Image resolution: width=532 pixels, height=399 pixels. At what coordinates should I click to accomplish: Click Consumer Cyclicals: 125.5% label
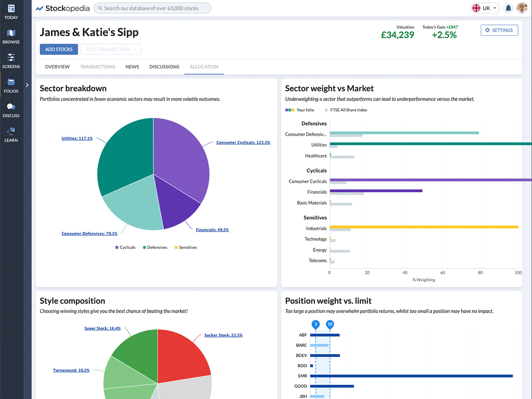(x=243, y=142)
